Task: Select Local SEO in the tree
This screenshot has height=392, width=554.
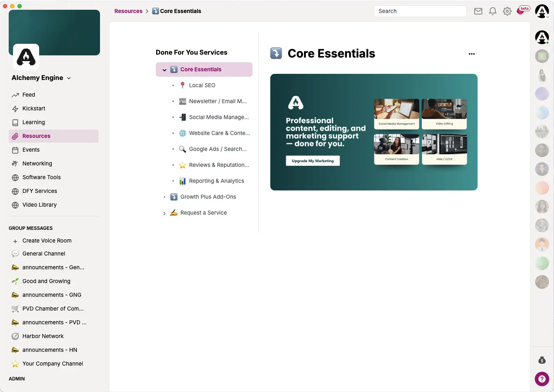Action: pyautogui.click(x=202, y=85)
